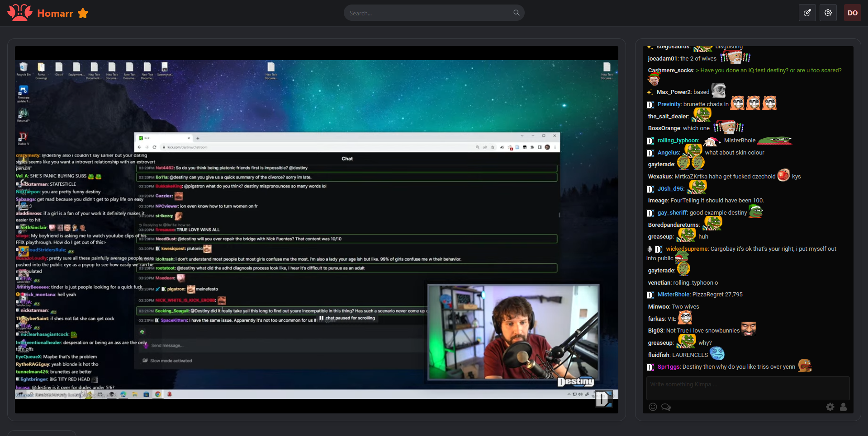Open Homarr settings gear in header
The image size is (868, 436).
click(828, 13)
